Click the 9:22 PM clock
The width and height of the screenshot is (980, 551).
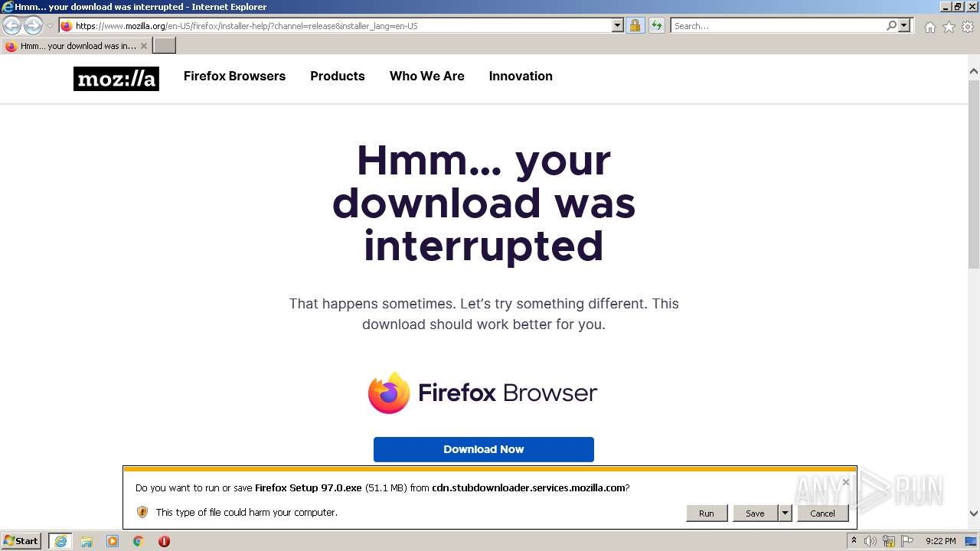pyautogui.click(x=941, y=541)
